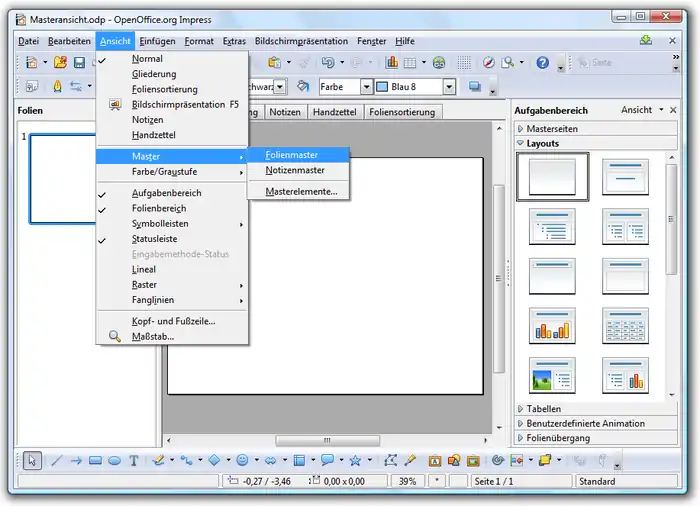Screen dimensions: 700x506
Task: Open Masterelemente... dialog
Action: pyautogui.click(x=298, y=192)
